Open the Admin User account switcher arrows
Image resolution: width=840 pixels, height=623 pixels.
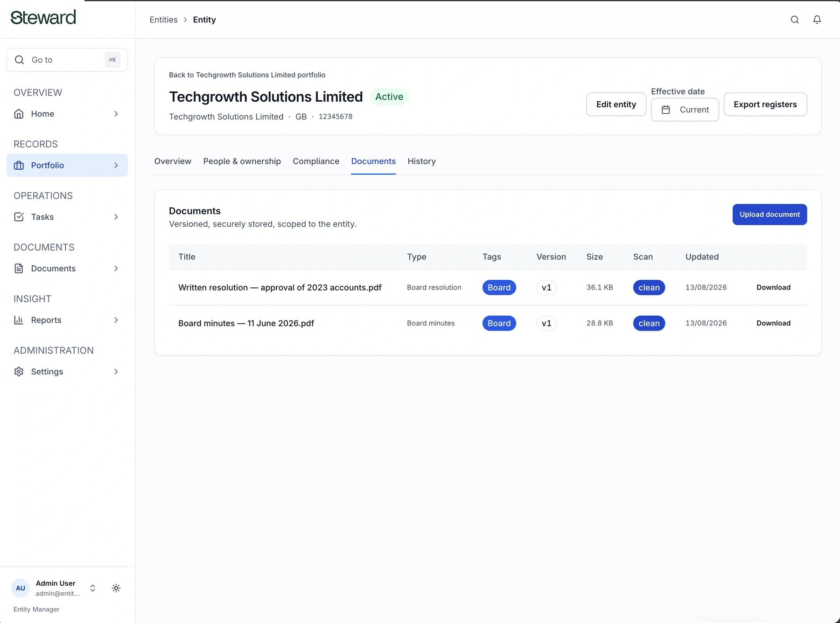(x=93, y=588)
